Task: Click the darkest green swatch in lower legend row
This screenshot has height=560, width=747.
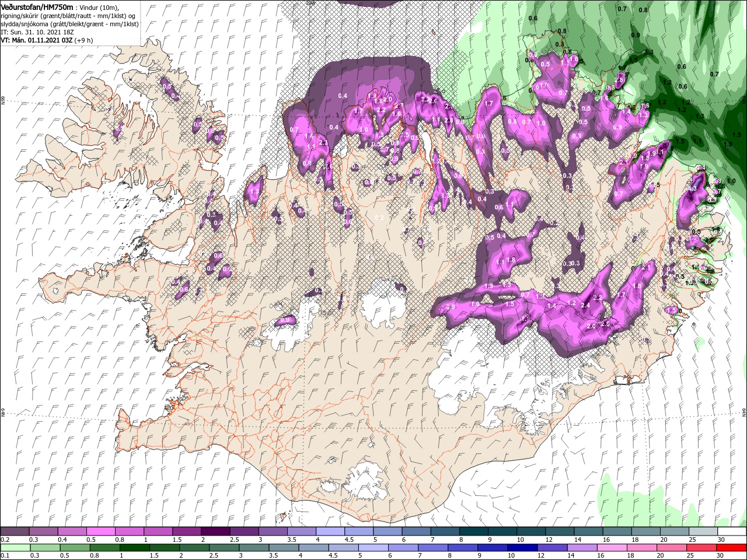Action: pos(135,548)
